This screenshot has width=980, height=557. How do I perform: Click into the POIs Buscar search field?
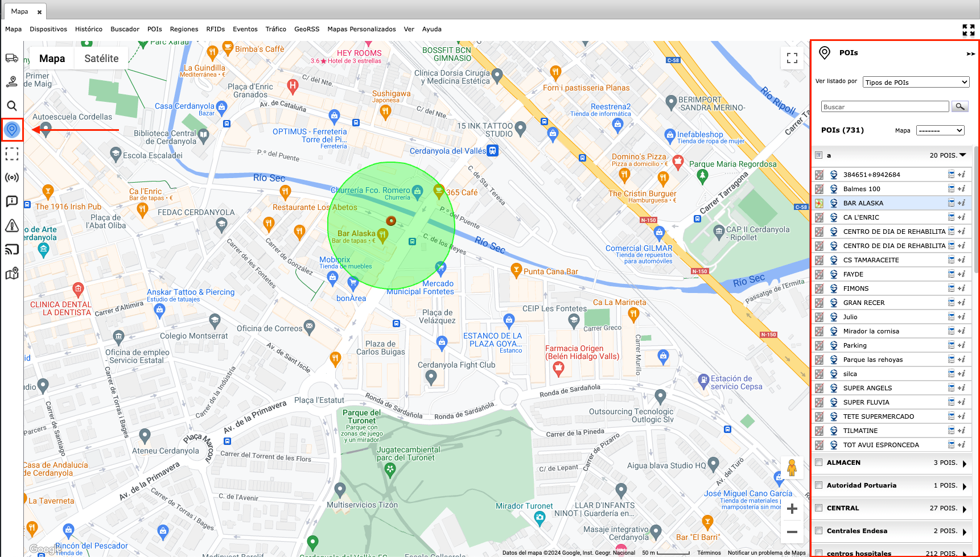coord(885,106)
